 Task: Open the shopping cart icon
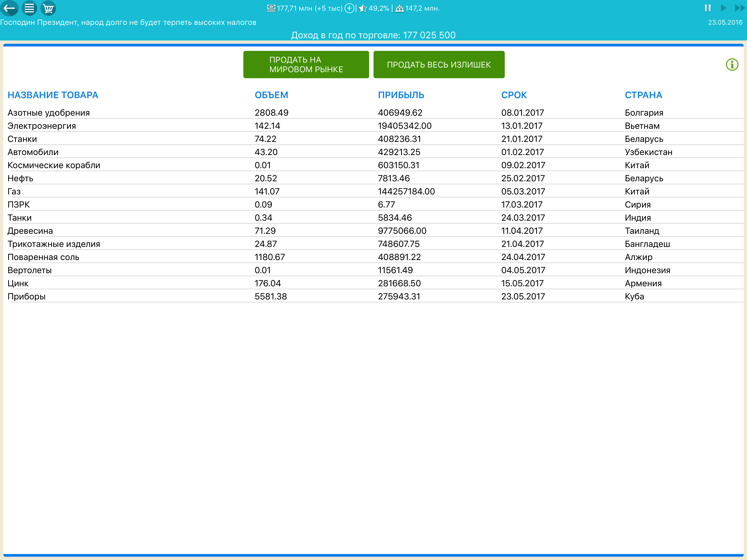pyautogui.click(x=48, y=8)
